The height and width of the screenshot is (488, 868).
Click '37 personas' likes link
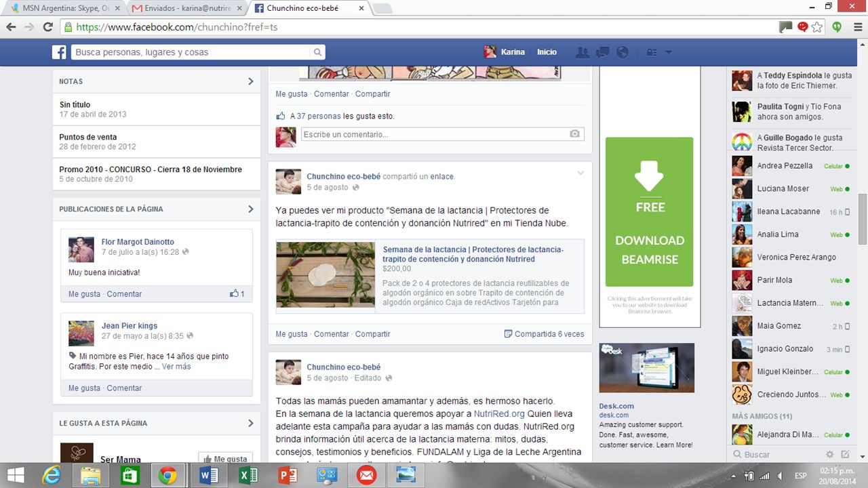tap(319, 116)
